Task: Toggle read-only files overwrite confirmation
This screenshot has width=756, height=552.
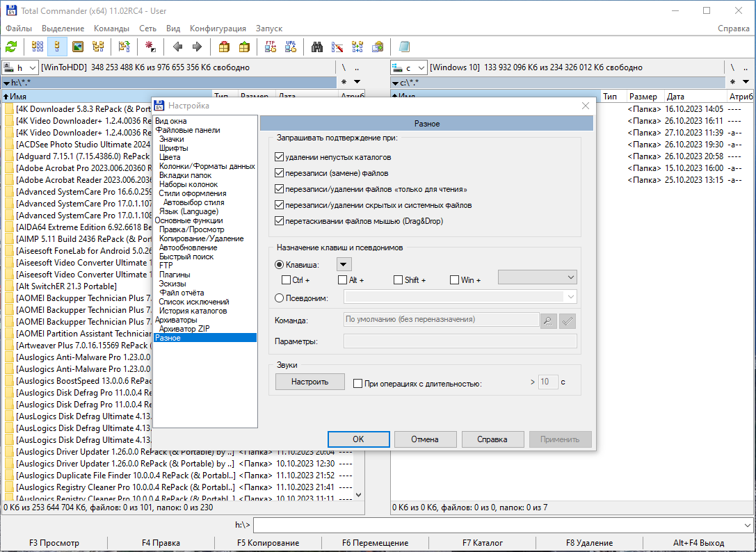Action: pos(279,189)
